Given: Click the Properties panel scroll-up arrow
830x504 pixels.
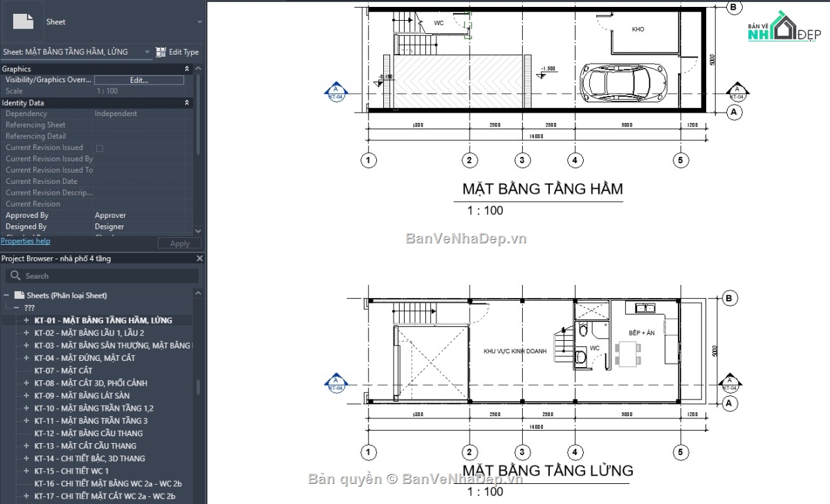Looking at the screenshot, I should coord(199,68).
